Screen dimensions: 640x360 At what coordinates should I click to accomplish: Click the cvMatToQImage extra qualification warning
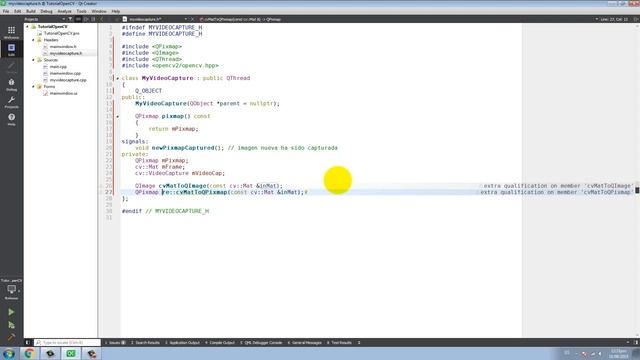click(x=557, y=186)
